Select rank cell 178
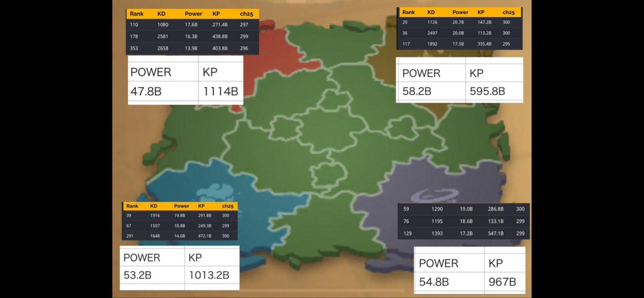The image size is (644, 298). pos(134,37)
